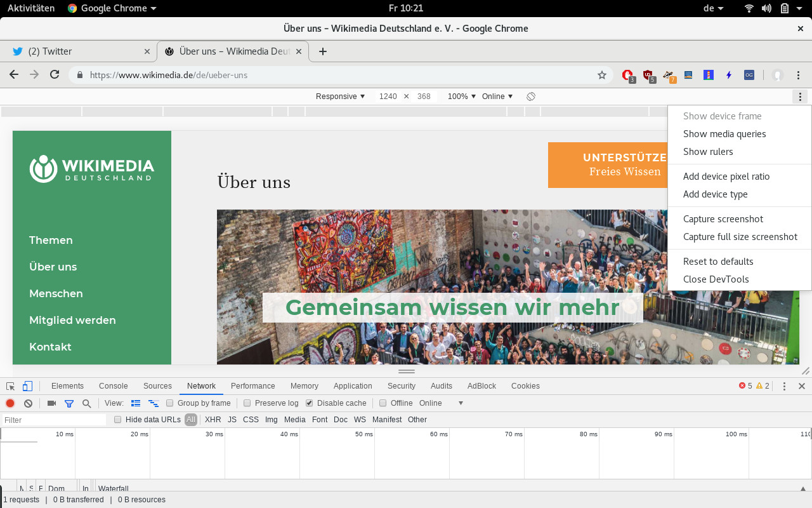
Task: Toggle the device toolbar icon
Action: pyautogui.click(x=27, y=386)
